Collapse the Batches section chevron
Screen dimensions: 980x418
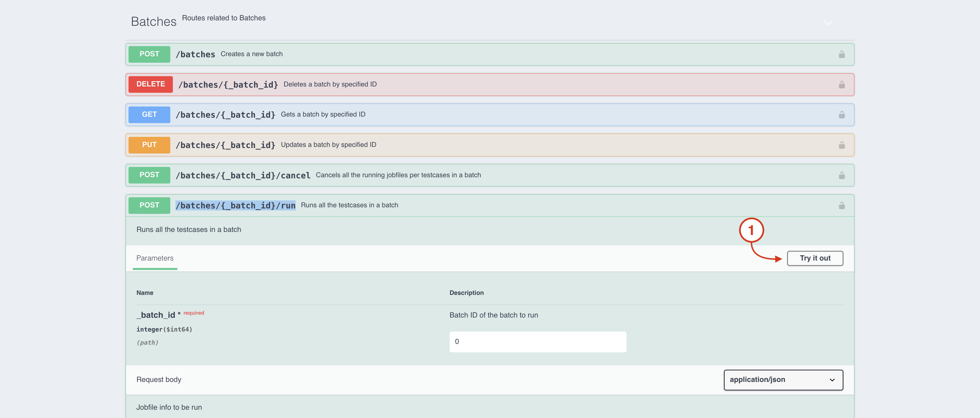[x=828, y=22]
